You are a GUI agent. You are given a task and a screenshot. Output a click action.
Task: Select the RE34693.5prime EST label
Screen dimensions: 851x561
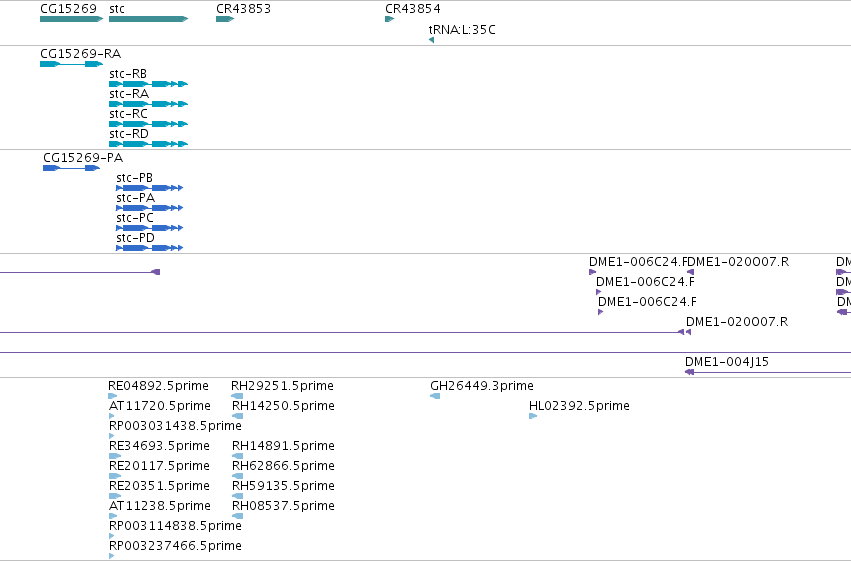159,446
